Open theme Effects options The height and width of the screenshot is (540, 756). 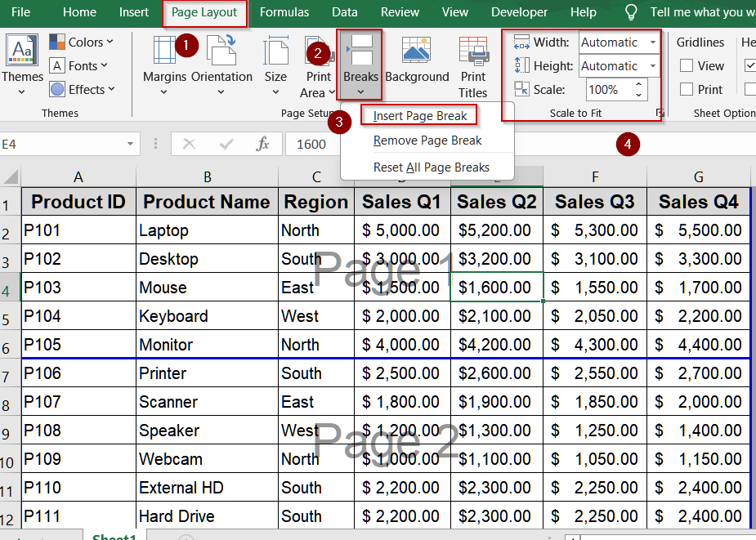pos(57,89)
